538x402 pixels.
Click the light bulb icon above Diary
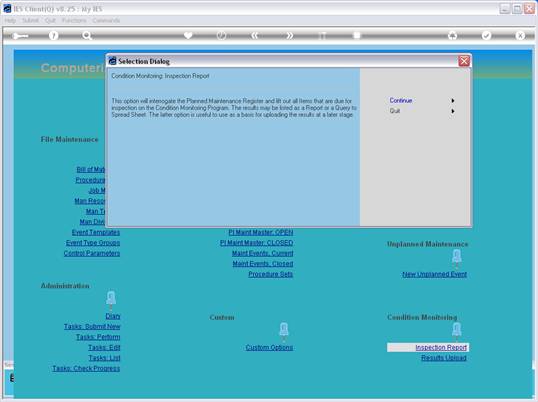tap(111, 299)
